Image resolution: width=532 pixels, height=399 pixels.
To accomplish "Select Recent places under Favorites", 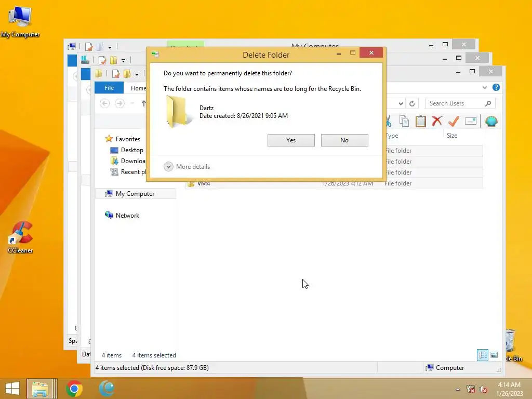I will click(128, 171).
